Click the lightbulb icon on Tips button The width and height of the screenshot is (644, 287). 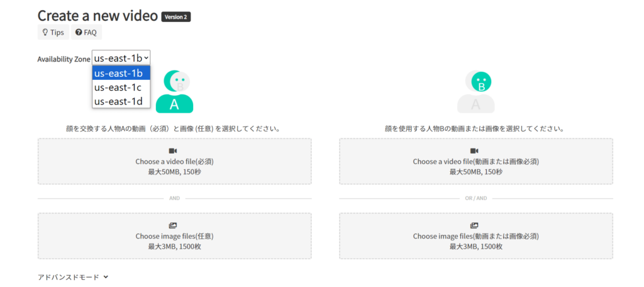[45, 33]
